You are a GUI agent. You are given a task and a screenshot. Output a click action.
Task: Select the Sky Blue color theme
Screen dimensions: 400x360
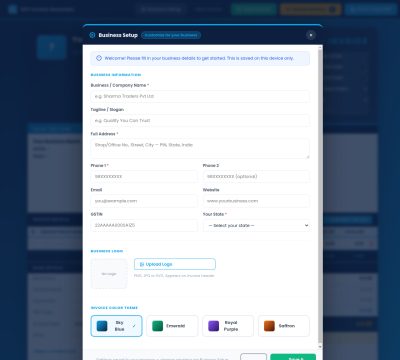(116, 326)
